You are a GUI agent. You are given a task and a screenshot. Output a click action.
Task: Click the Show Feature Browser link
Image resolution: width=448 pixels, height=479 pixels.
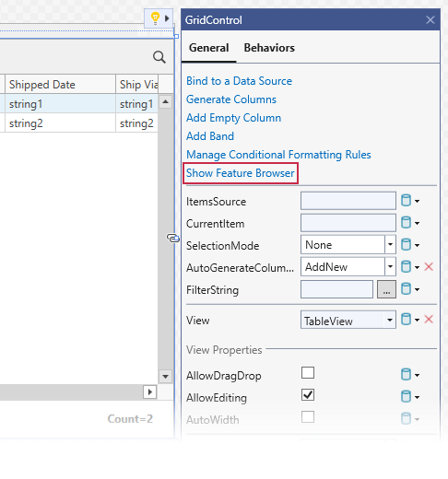click(x=241, y=173)
